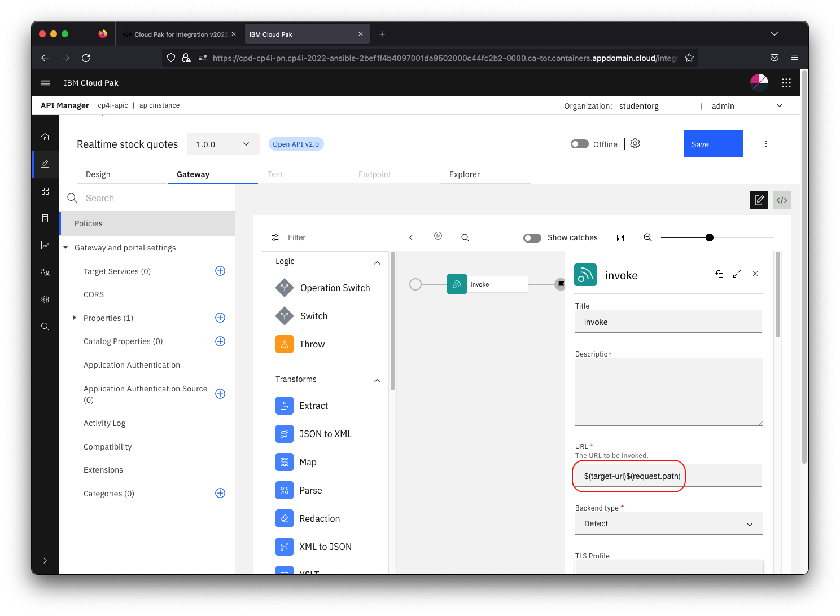Image resolution: width=840 pixels, height=616 pixels.
Task: Open the Backend type Detect dropdown
Action: pyautogui.click(x=669, y=523)
